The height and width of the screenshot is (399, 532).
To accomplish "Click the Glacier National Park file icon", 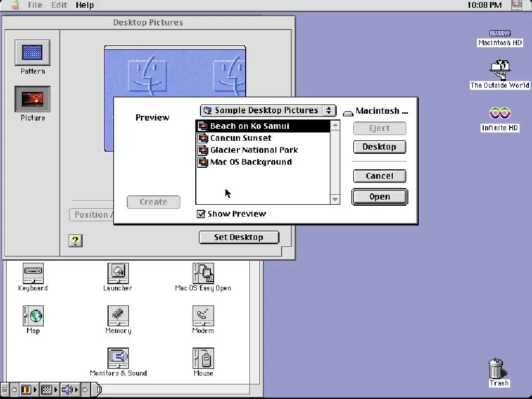I will [203, 150].
